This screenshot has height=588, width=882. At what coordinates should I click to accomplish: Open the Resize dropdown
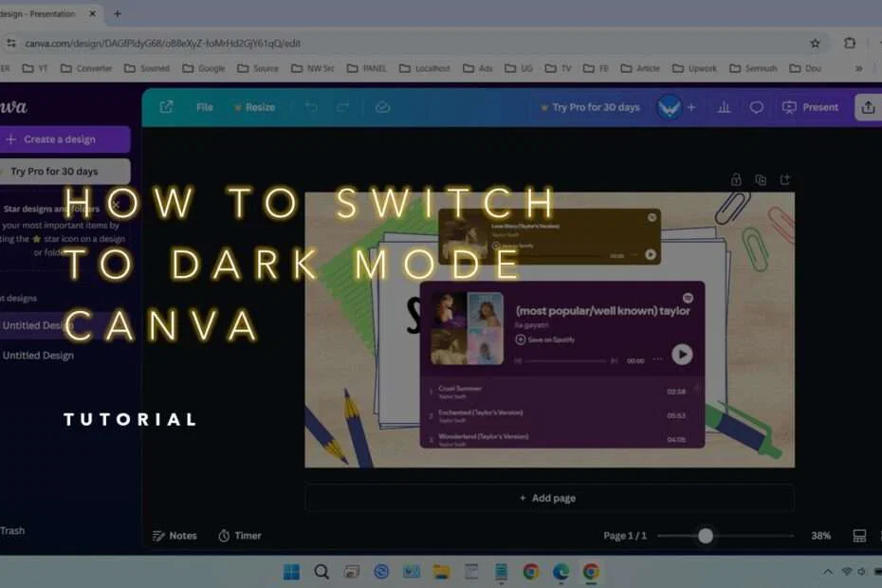tap(254, 107)
